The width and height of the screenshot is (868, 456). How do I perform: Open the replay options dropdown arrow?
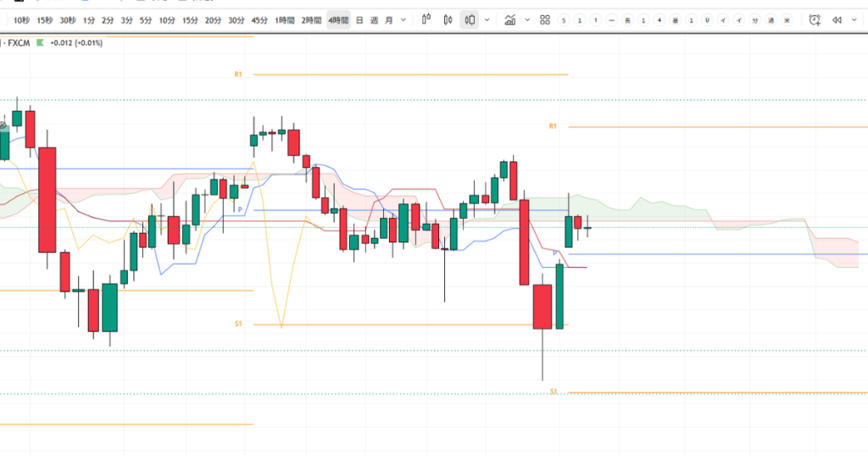(x=854, y=19)
